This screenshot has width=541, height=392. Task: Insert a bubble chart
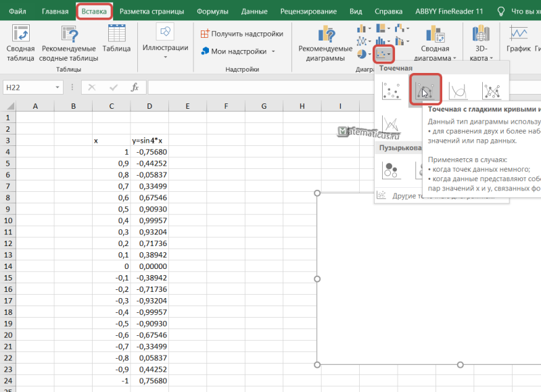[392, 170]
